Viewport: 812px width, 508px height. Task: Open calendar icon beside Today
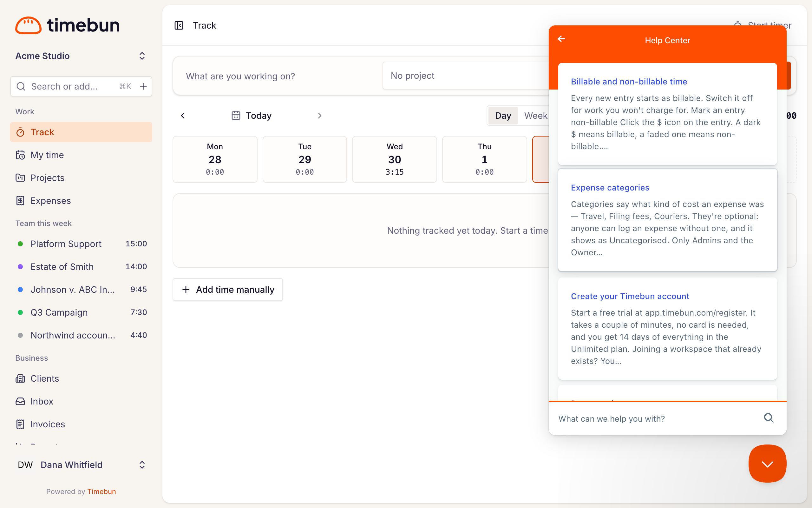tap(236, 116)
